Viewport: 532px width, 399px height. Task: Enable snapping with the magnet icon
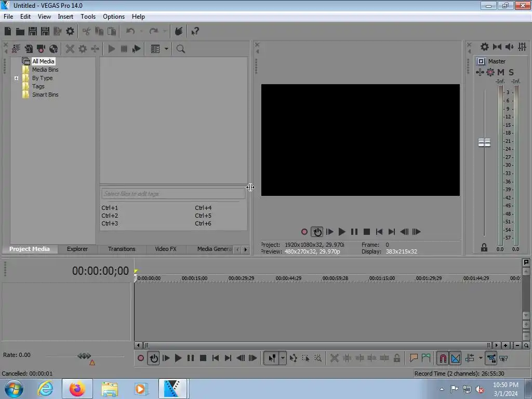443,358
